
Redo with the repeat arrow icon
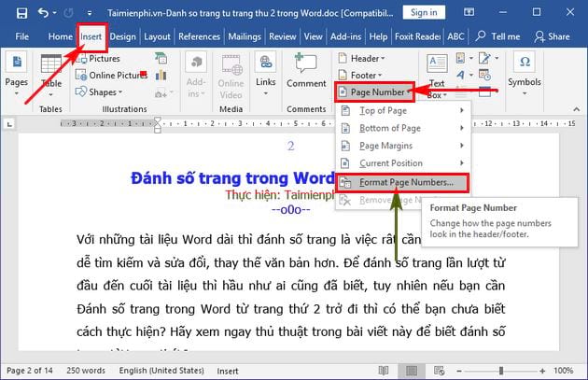[68, 13]
